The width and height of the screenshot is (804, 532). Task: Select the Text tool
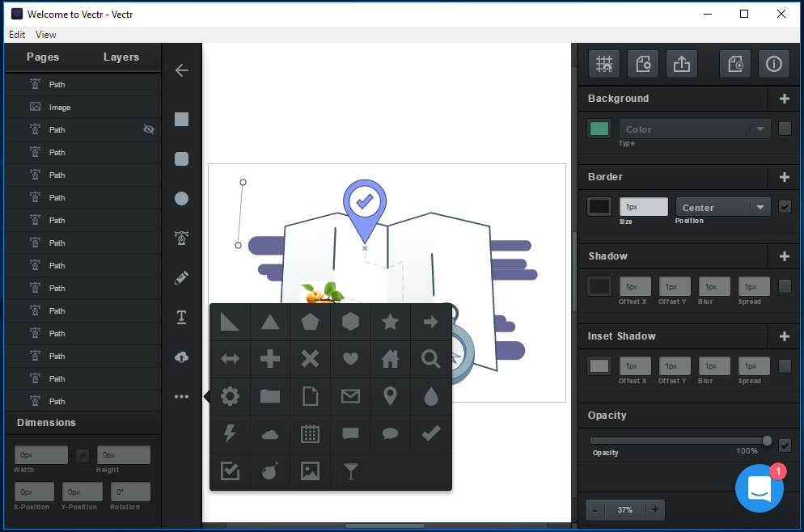181,317
